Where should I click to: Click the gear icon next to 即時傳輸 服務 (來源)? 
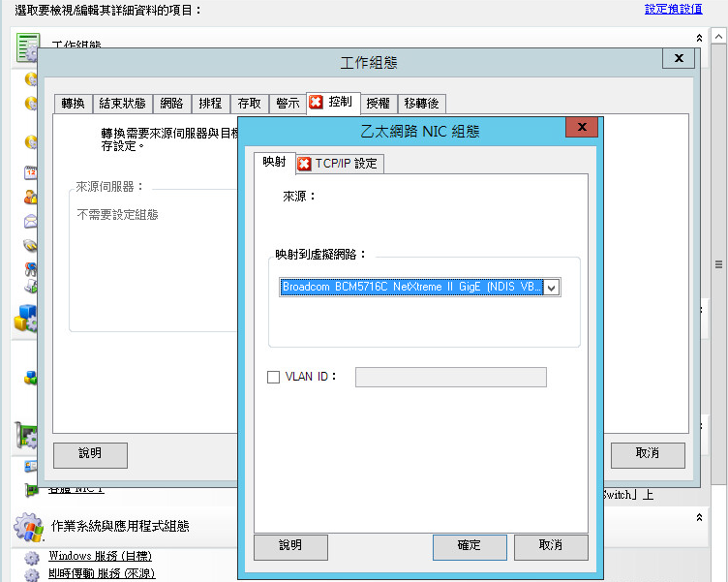tap(31, 573)
